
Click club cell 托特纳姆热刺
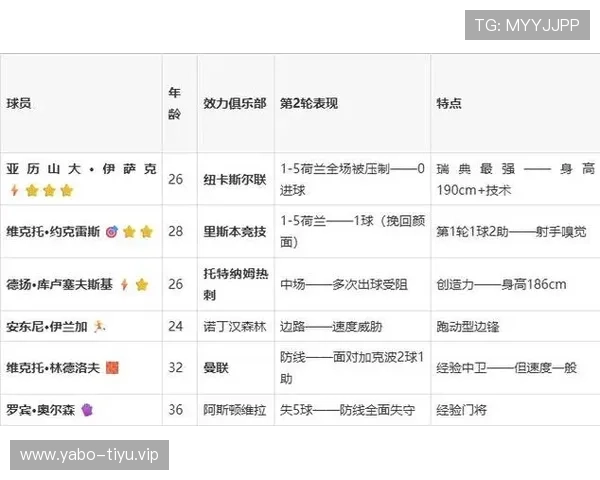click(x=236, y=284)
